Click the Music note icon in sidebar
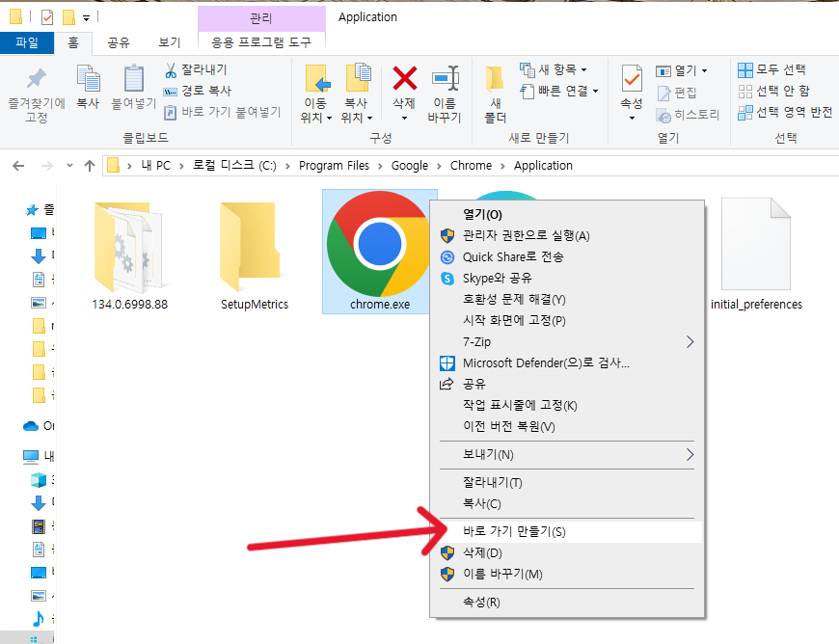 (x=39, y=619)
